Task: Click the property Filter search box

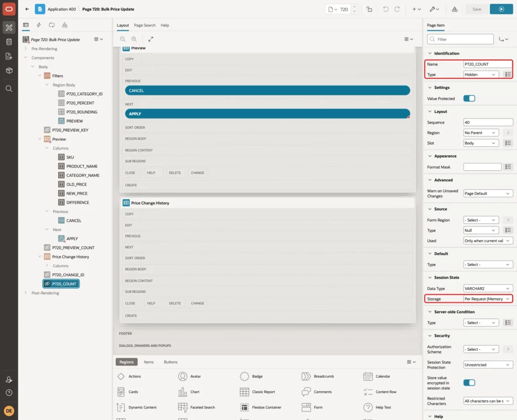Action: 460,39
